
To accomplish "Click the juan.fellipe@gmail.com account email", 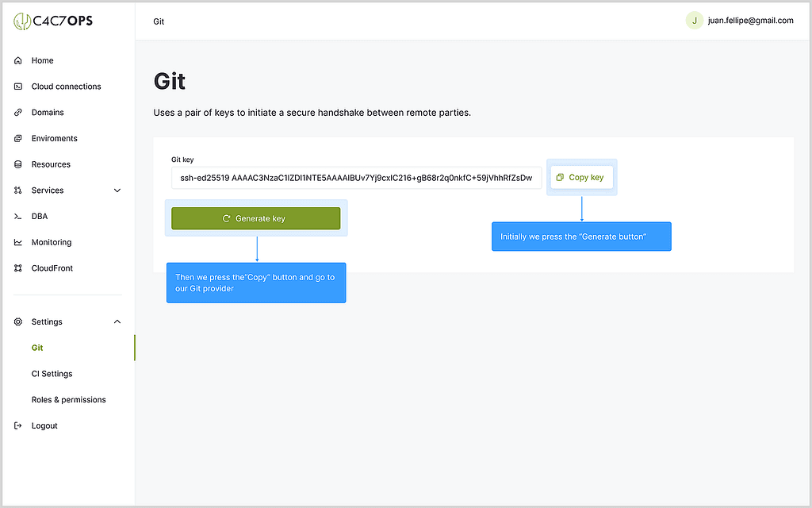I will 750,21.
